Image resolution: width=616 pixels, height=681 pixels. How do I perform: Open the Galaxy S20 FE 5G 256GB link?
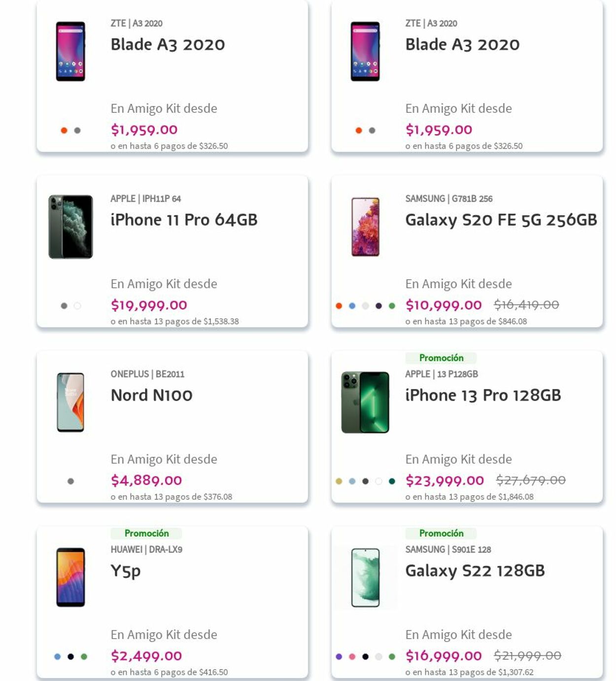point(501,220)
